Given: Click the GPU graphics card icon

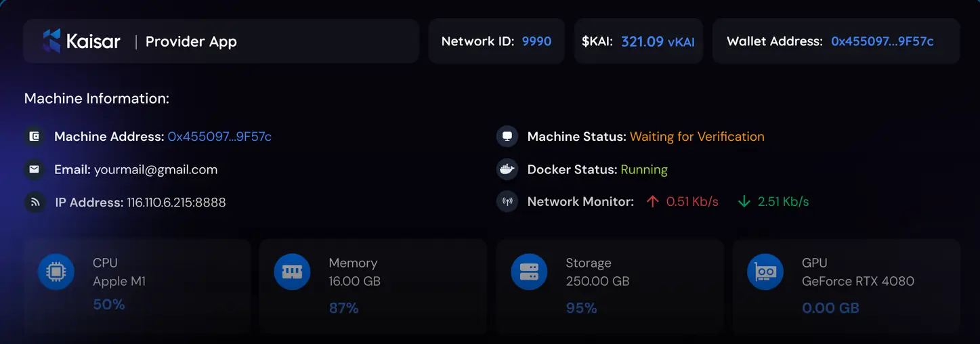Looking at the screenshot, I should click(765, 272).
